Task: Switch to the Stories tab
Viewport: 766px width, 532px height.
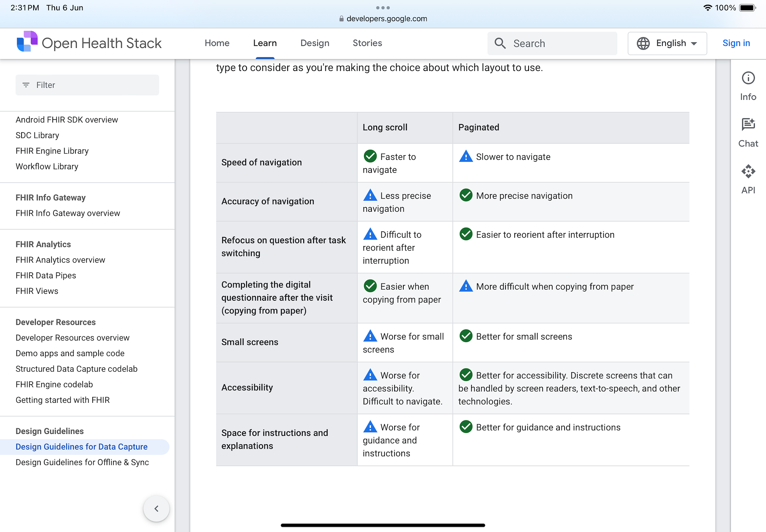Action: [x=367, y=43]
